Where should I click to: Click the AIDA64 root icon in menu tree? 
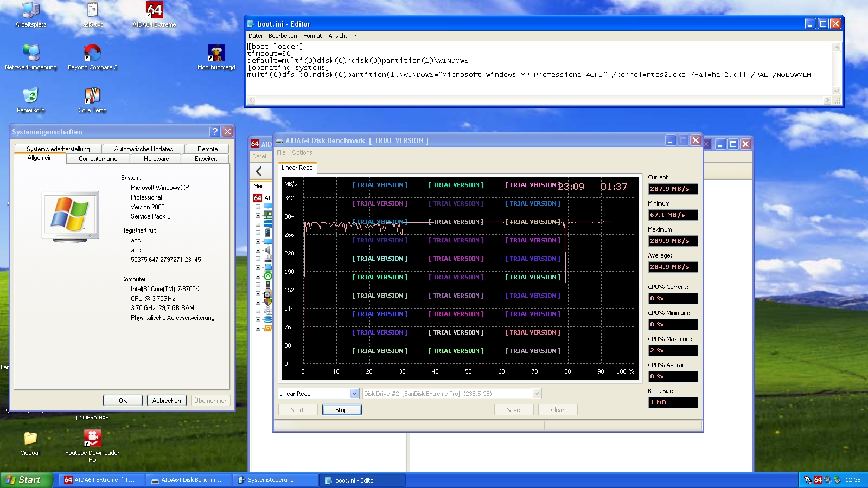click(x=258, y=198)
